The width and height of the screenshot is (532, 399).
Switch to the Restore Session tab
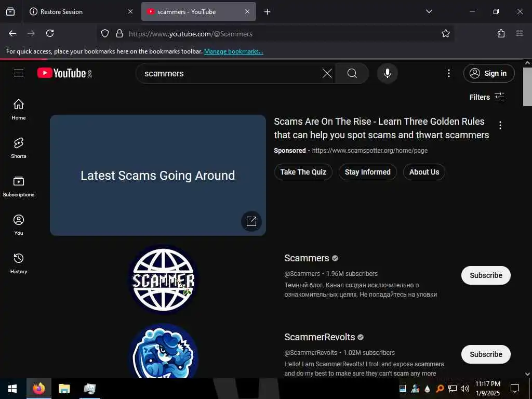click(81, 11)
